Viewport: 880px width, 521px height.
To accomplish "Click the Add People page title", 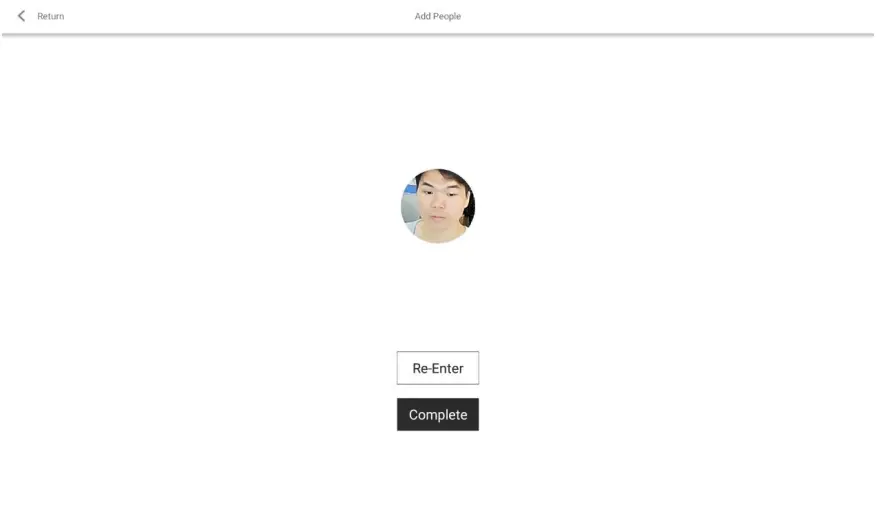I will (x=438, y=16).
